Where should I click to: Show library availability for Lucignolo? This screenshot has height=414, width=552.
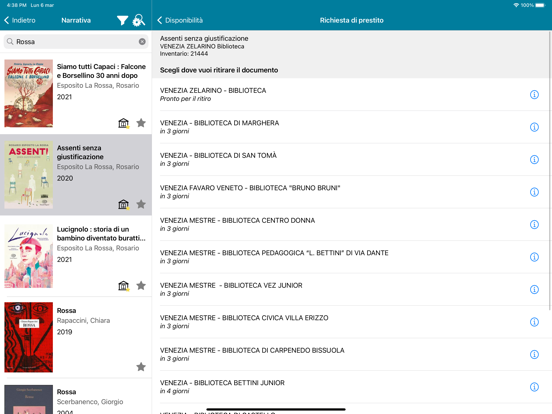point(123,286)
